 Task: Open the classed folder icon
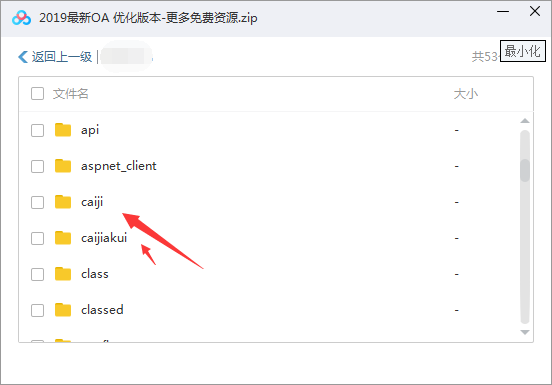click(63, 310)
